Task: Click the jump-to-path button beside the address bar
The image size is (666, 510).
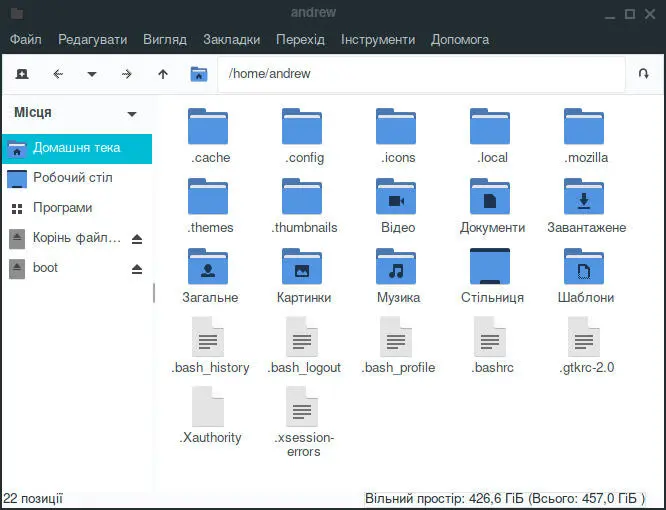Action: point(644,74)
